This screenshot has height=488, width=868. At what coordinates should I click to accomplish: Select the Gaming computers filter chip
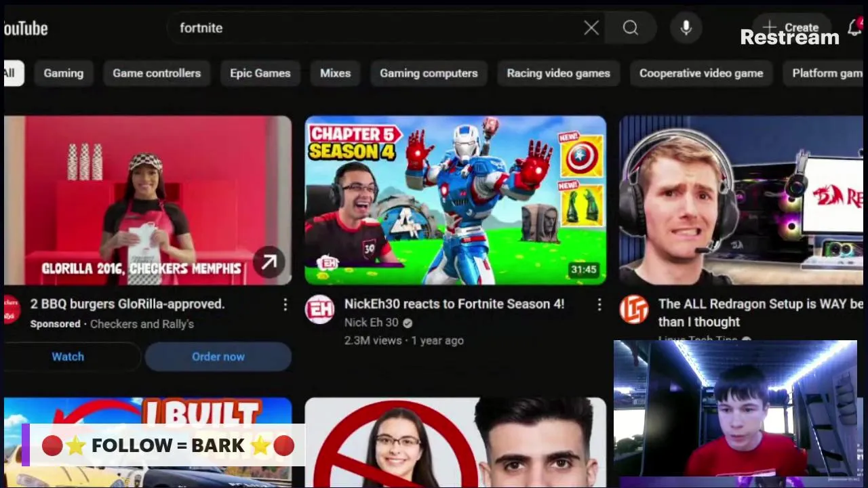[x=429, y=73]
